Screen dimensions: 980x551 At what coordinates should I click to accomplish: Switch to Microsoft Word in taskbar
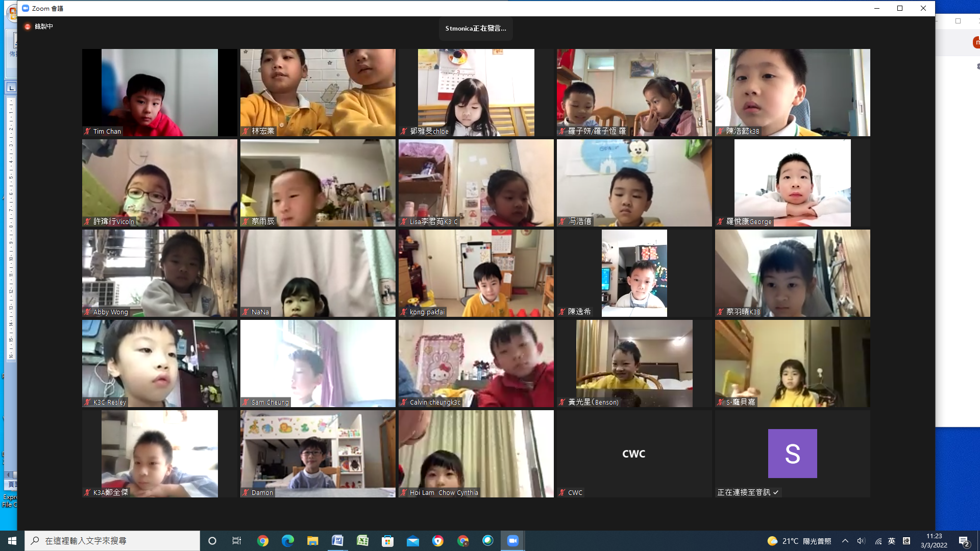click(x=338, y=541)
